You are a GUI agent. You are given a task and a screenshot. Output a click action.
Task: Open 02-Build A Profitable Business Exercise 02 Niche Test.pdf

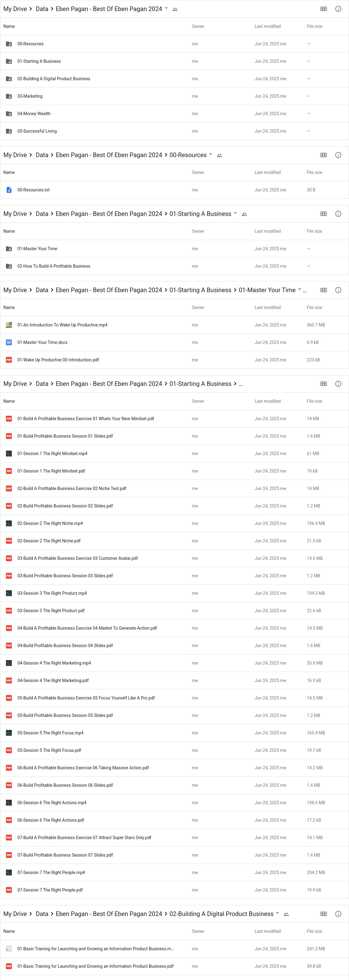point(72,488)
